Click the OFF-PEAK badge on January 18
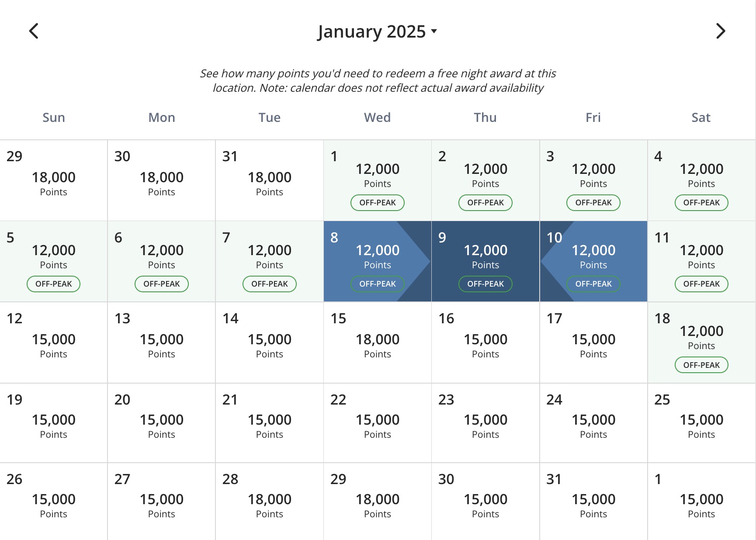 click(701, 364)
